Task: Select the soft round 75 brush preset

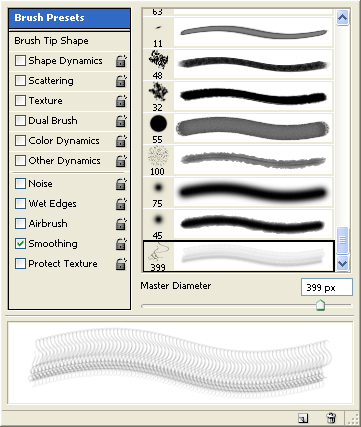Action: [x=238, y=193]
